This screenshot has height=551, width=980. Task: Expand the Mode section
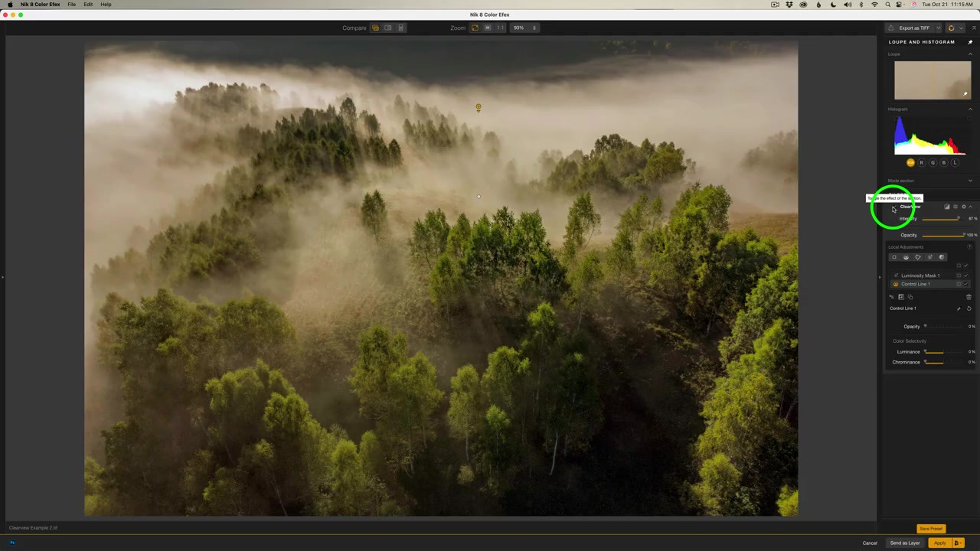click(970, 181)
